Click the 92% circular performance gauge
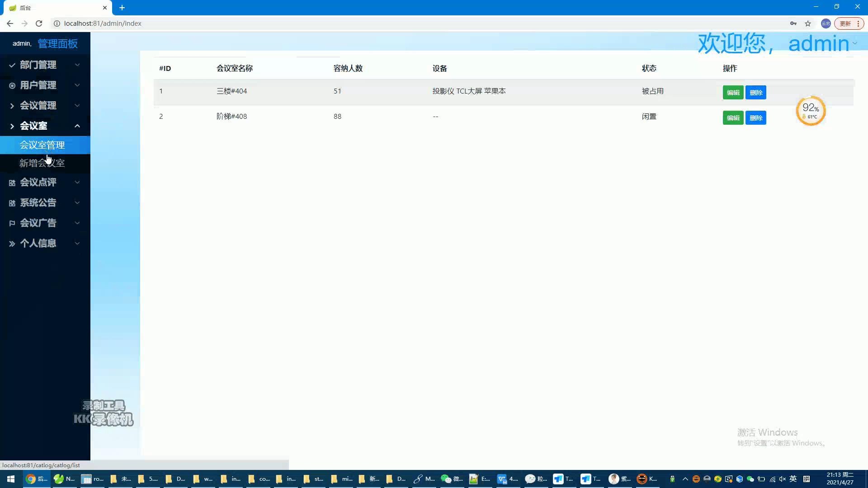Image resolution: width=868 pixels, height=488 pixels. (811, 111)
